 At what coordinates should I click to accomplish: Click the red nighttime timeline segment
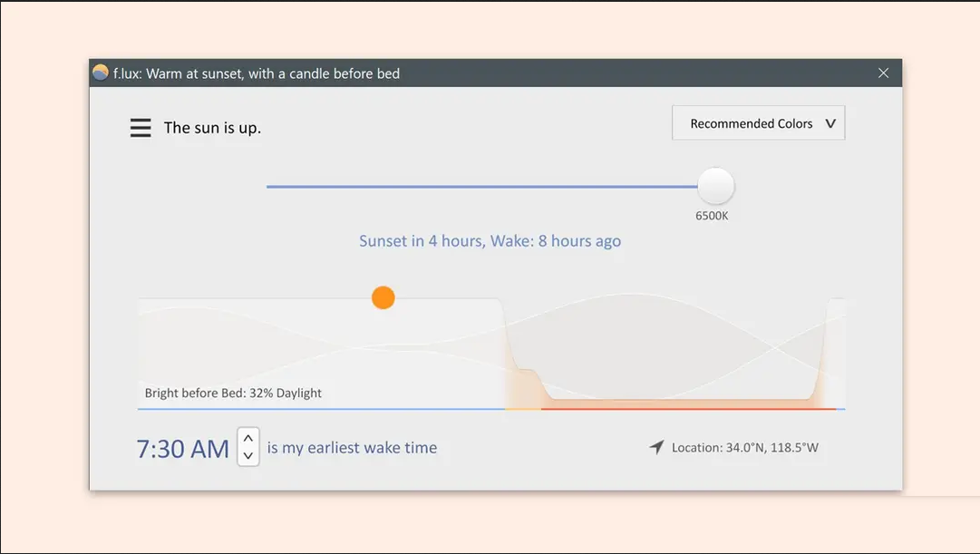point(689,409)
